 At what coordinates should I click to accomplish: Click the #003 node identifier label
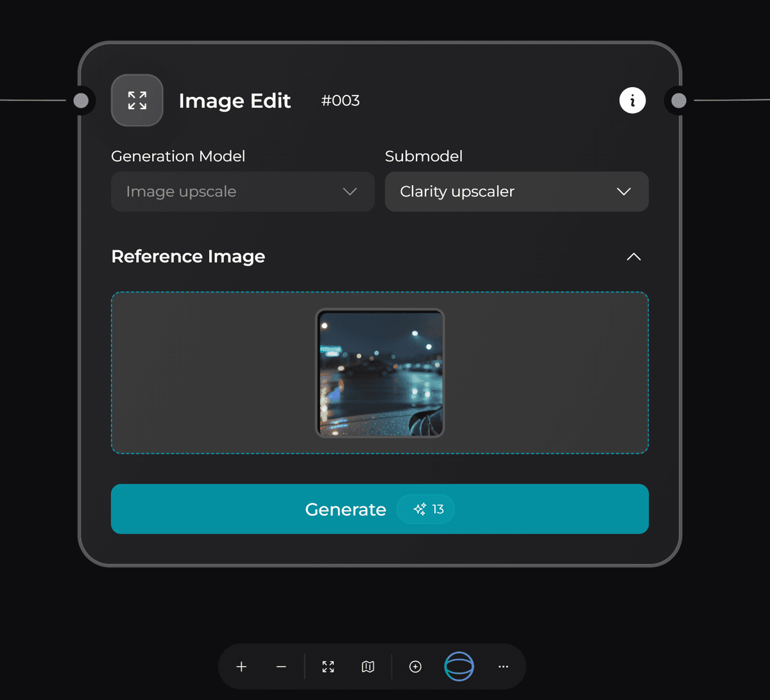[340, 101]
